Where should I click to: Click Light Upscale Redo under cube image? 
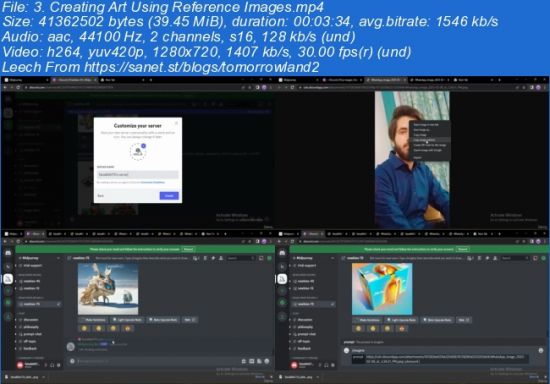[402, 320]
